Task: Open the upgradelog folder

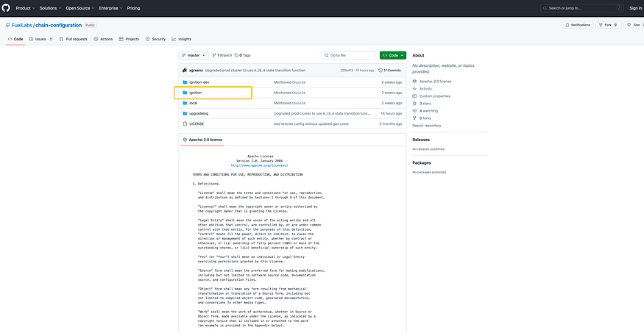Action: tap(199, 113)
